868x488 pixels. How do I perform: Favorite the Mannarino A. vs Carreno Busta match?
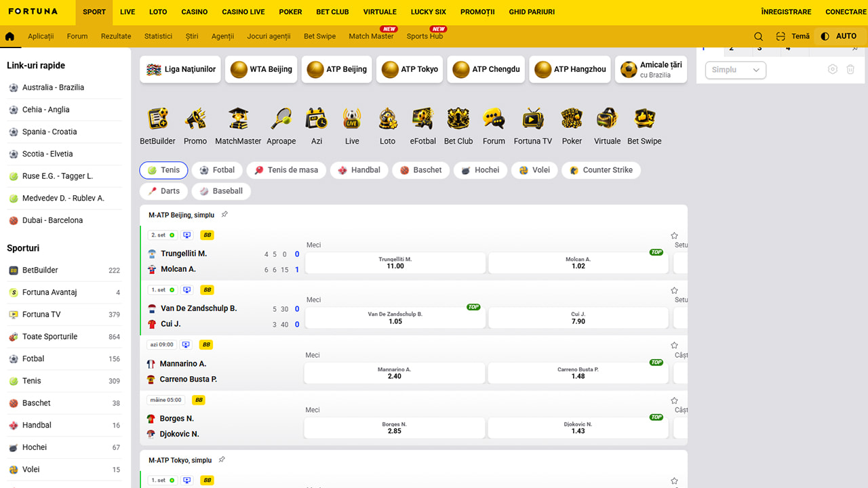pos(674,346)
